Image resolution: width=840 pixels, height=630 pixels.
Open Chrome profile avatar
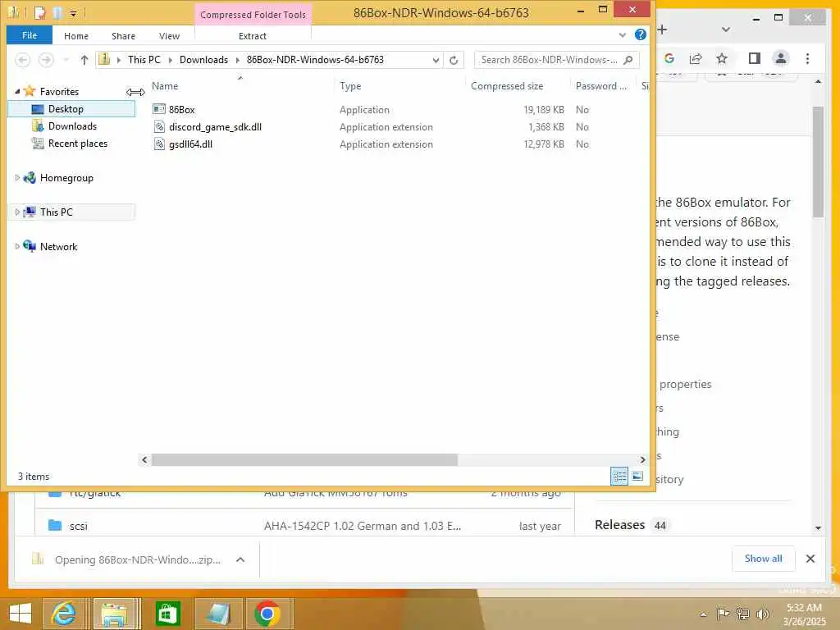(x=781, y=58)
